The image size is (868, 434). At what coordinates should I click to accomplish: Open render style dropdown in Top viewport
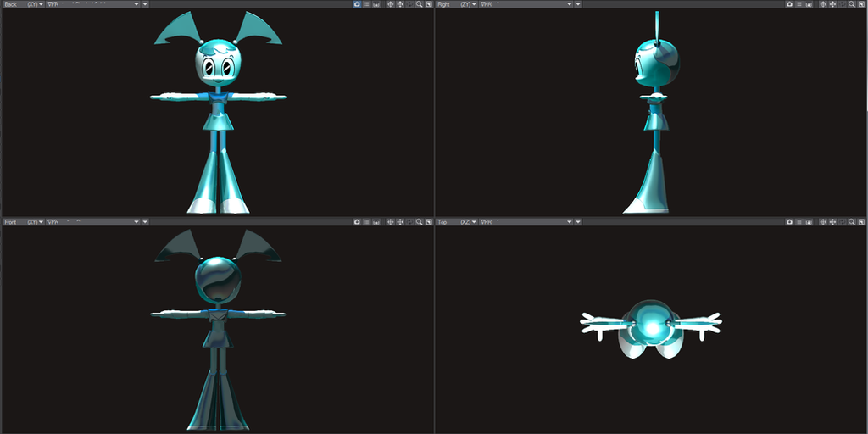[x=526, y=221]
